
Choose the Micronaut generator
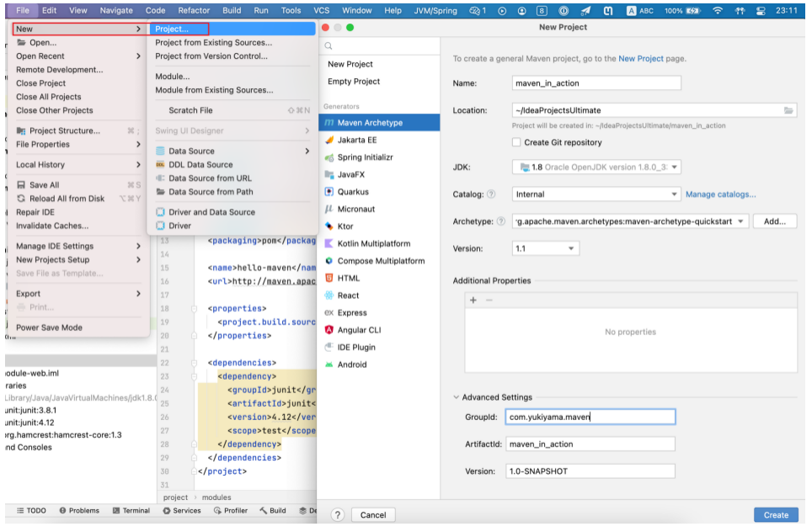(379, 209)
